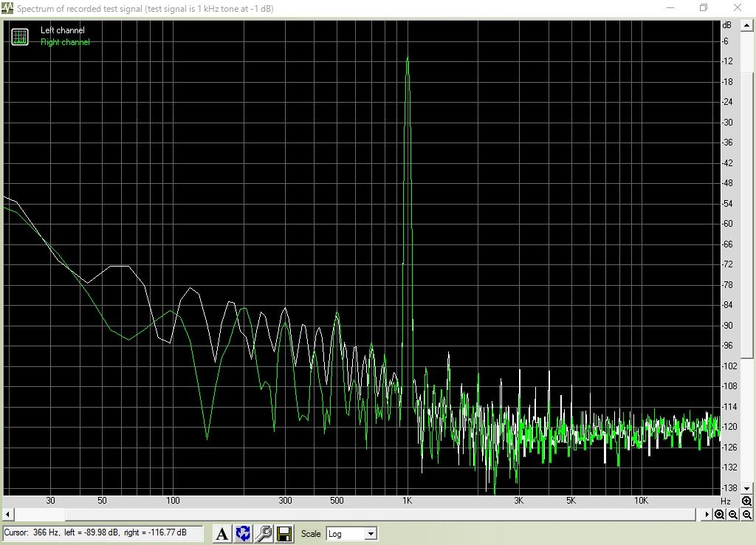756x545 pixels.
Task: Restore down the spectrum window
Action: [704, 7]
